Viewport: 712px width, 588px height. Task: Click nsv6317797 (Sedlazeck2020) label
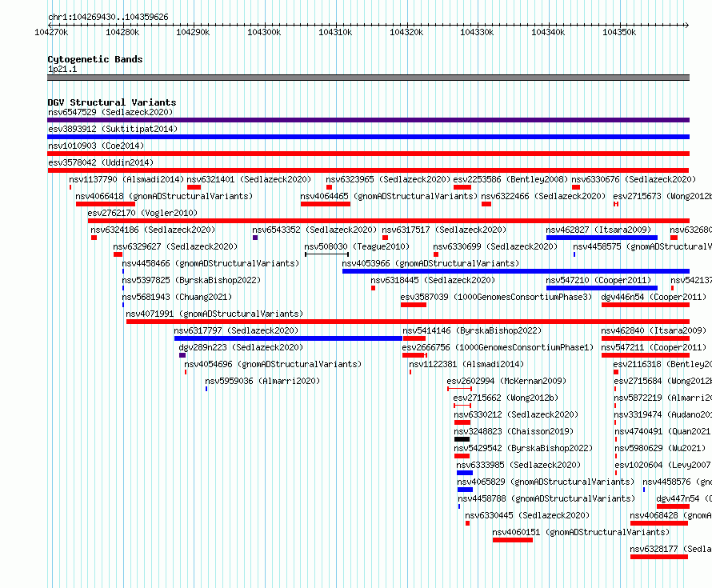click(x=236, y=330)
